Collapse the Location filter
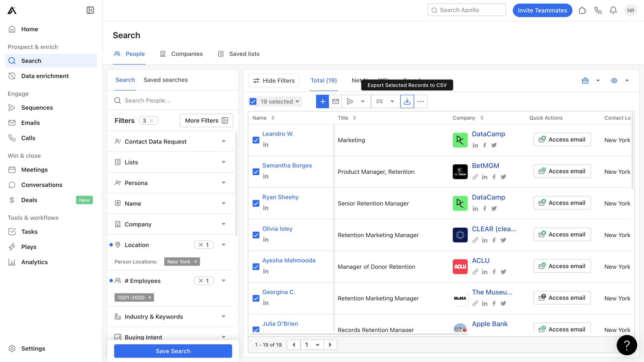 point(224,245)
